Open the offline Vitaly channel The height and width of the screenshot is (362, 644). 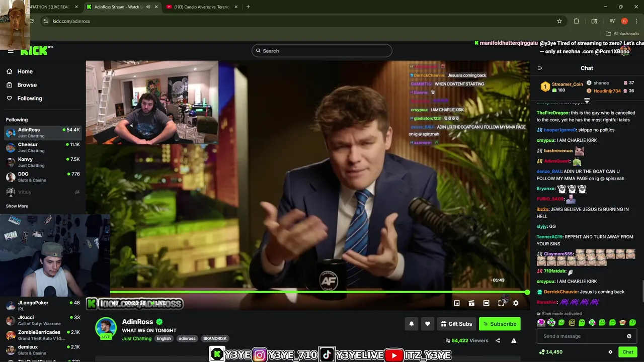[x=43, y=192]
